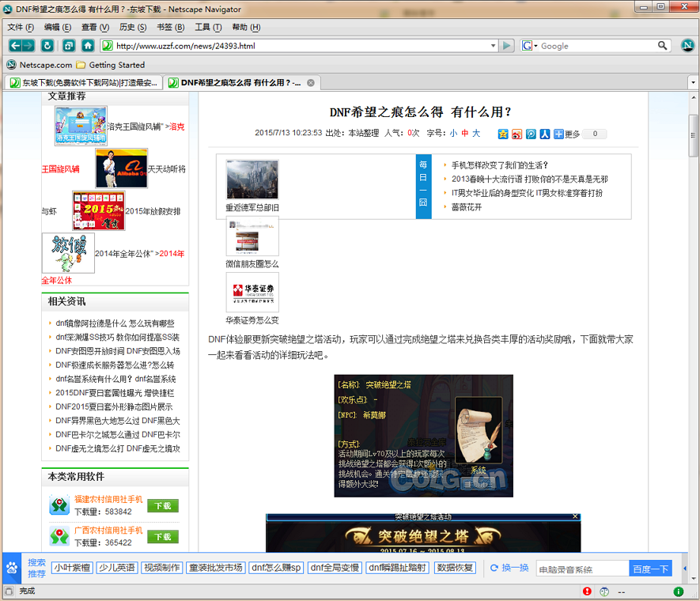Click the address bar URL field

click(300, 46)
